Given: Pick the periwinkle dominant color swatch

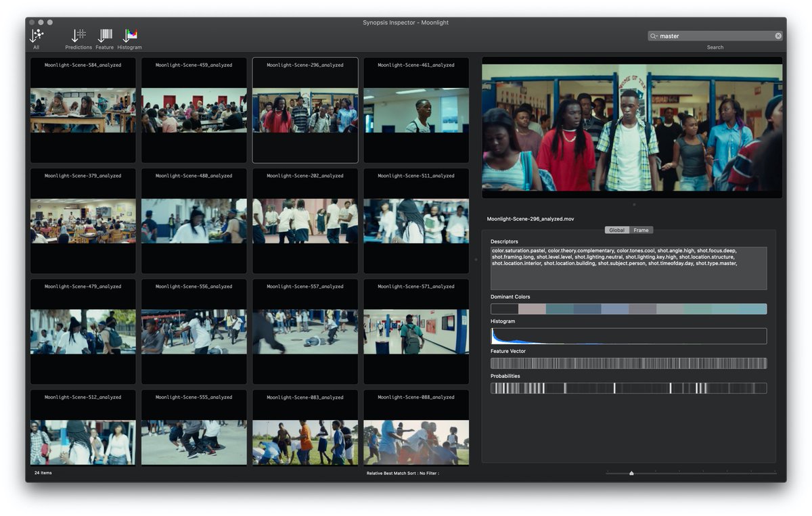Looking at the screenshot, I should pyautogui.click(x=615, y=309).
